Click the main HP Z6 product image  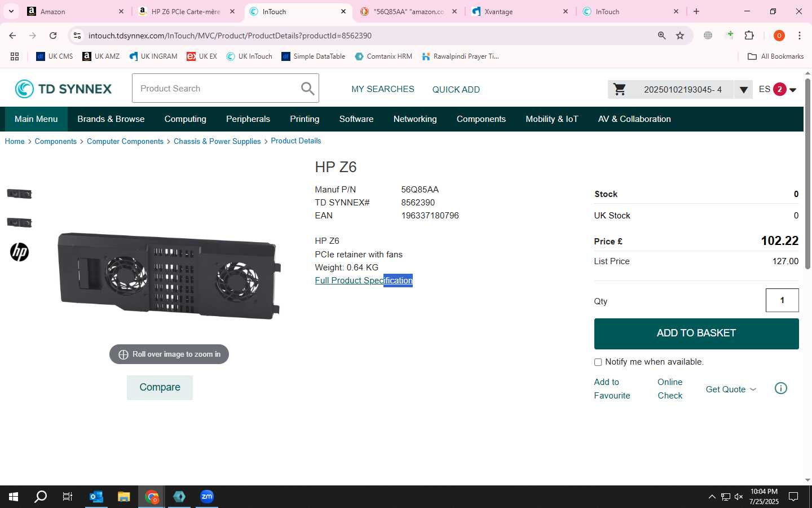pyautogui.click(x=169, y=275)
